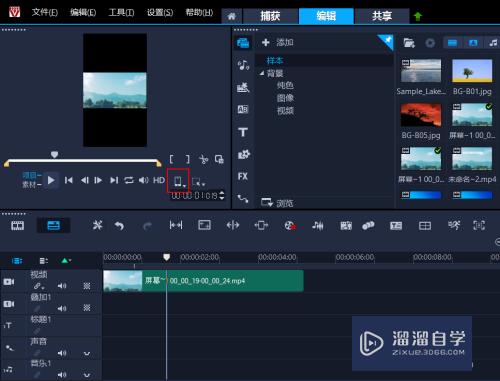Open the aspect ratio device dropdown
Screen dimensions: 500x381
coord(178,181)
